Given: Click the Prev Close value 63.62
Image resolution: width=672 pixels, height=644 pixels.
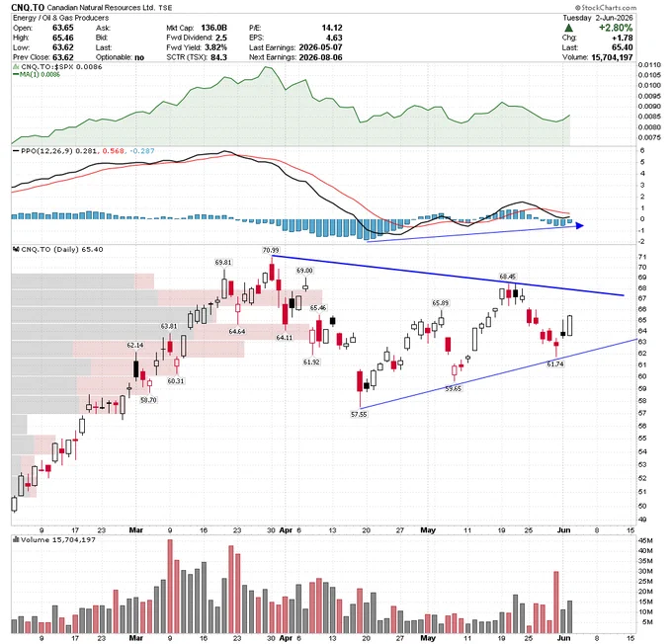Looking at the screenshot, I should 63,57.
